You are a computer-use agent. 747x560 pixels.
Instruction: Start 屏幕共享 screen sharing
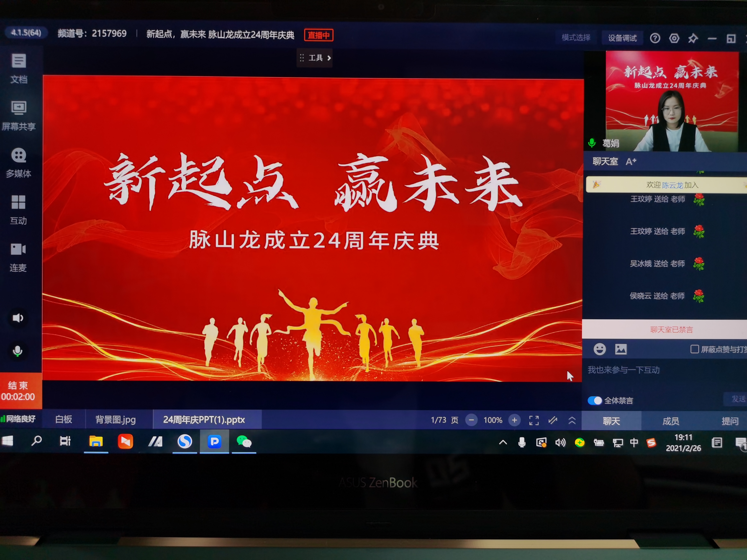click(x=19, y=116)
